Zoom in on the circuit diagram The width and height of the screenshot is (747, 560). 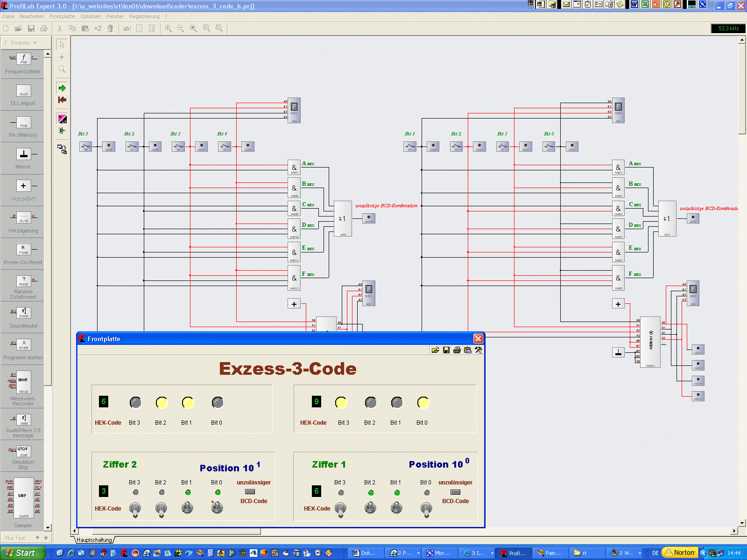click(x=168, y=28)
